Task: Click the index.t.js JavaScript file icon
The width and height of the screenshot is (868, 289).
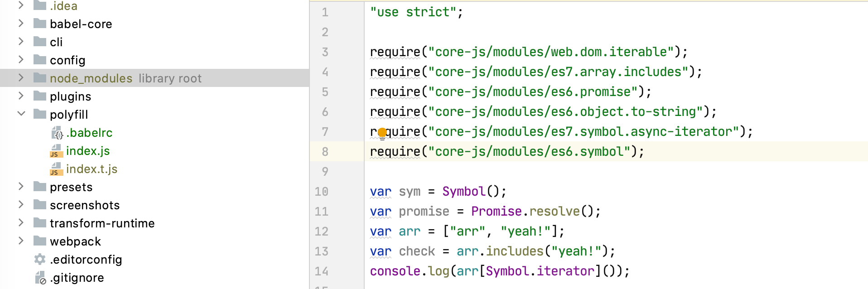Action: [x=56, y=169]
